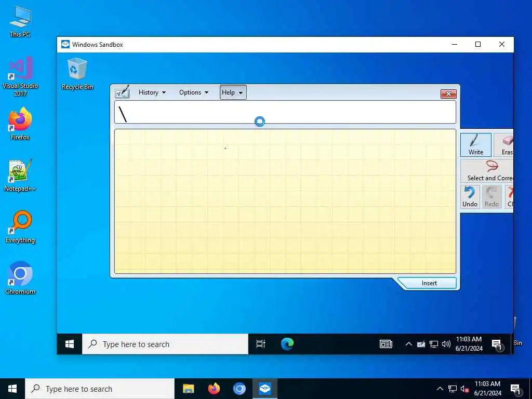The image size is (532, 399).
Task: Open Task View in the Sandbox taskbar
Action: 261,344
